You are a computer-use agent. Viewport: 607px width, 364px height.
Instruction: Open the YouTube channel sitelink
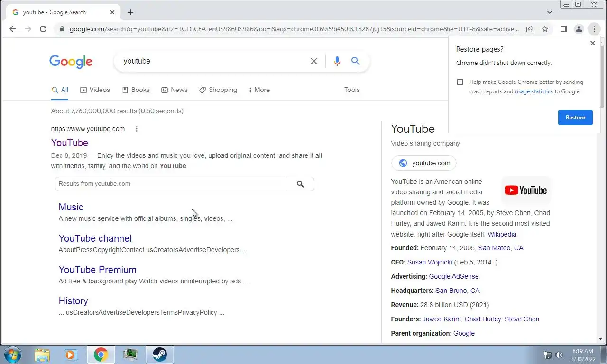(x=95, y=238)
